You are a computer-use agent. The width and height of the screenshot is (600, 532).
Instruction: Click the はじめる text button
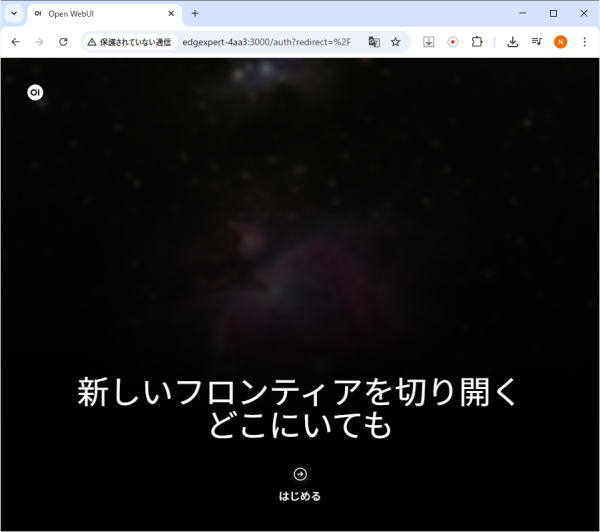click(300, 496)
